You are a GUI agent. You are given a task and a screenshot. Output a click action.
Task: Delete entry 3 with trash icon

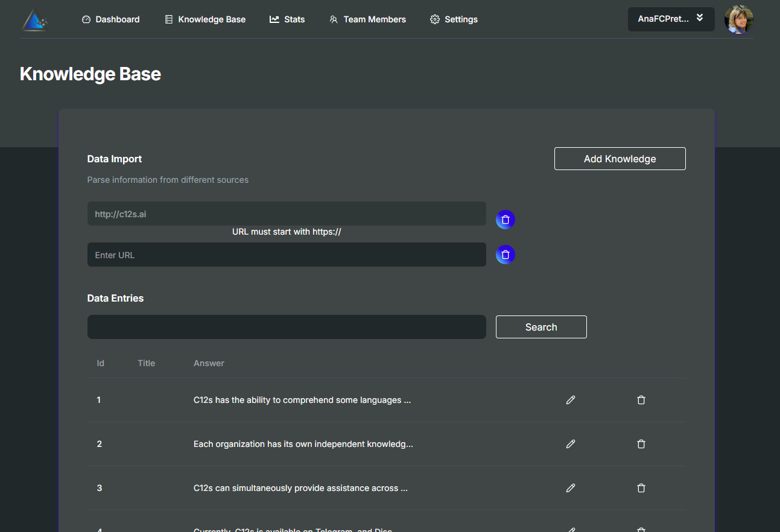click(641, 488)
